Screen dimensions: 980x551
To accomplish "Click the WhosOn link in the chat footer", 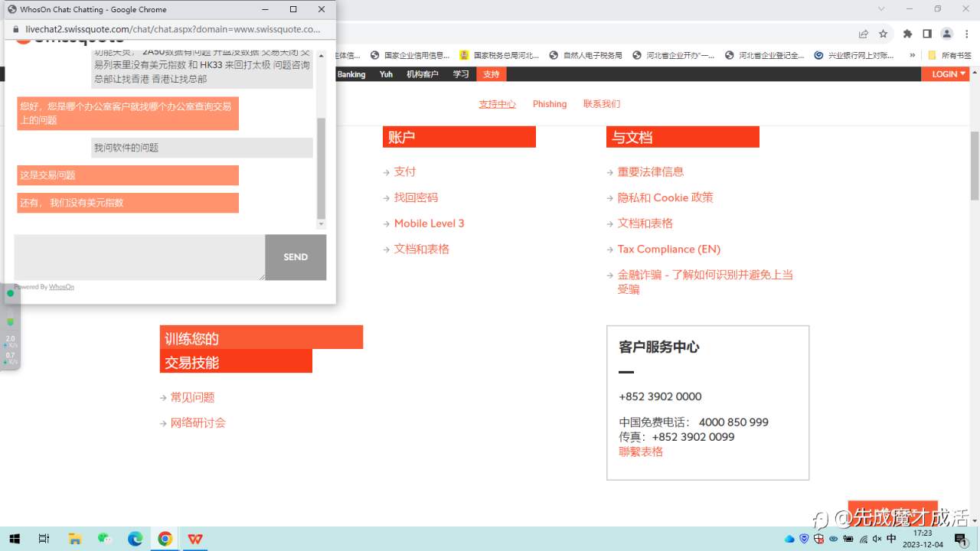I will [61, 287].
